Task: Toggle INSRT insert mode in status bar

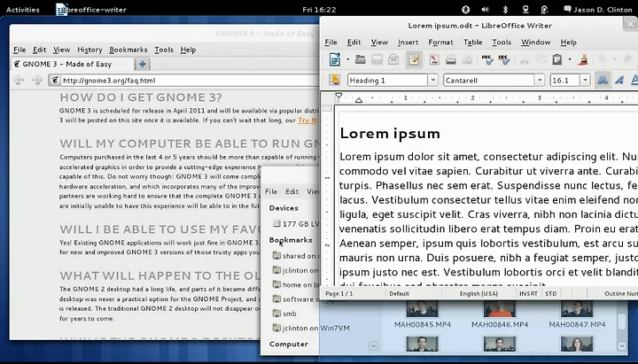Action: coord(528,293)
